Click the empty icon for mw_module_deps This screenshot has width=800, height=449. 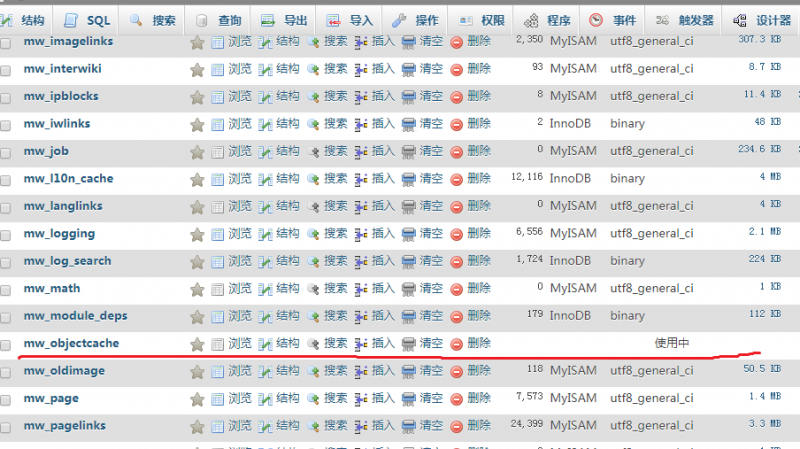coord(409,317)
